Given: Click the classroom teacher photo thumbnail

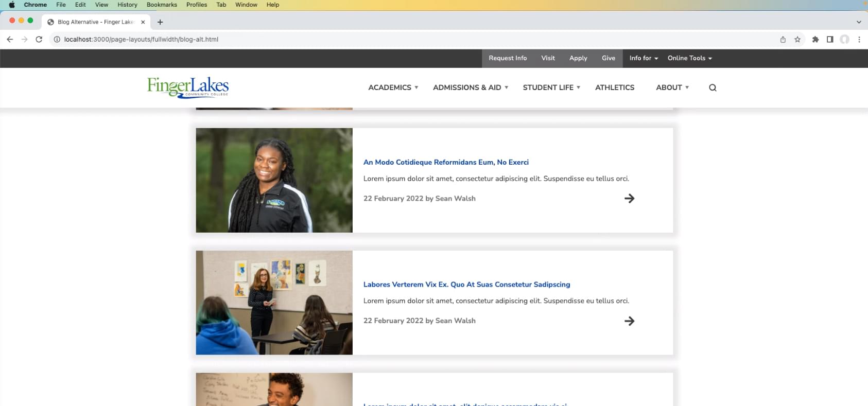Looking at the screenshot, I should (274, 303).
